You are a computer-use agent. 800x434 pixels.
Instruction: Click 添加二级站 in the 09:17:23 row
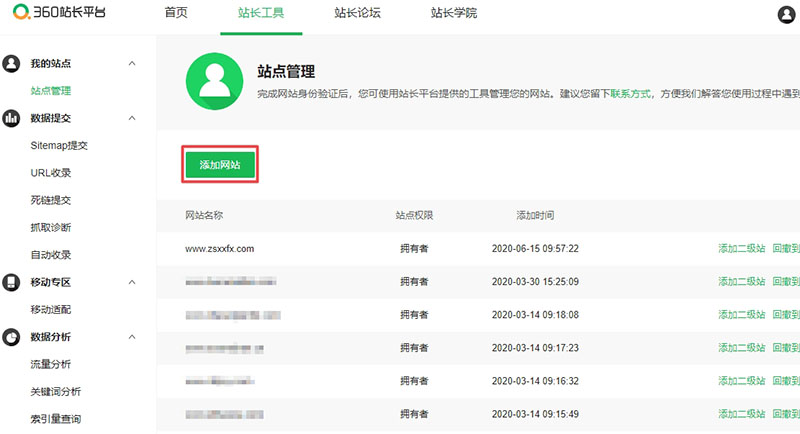[742, 348]
